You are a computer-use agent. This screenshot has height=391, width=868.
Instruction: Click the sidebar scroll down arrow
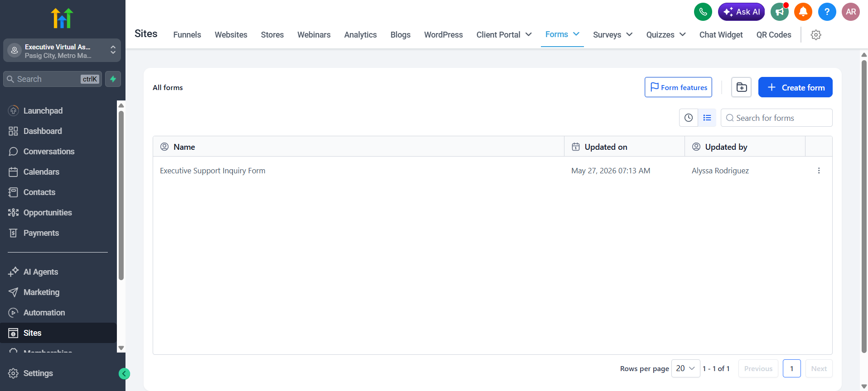click(x=121, y=348)
